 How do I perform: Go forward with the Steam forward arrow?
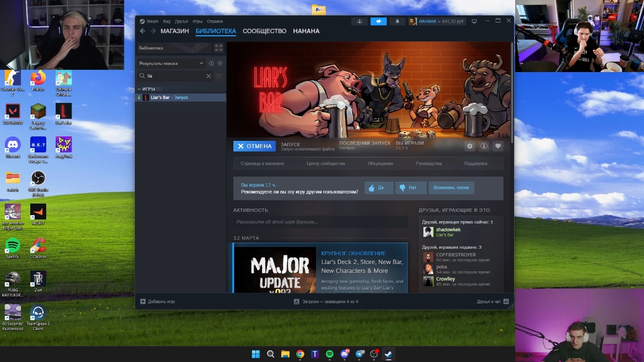153,31
